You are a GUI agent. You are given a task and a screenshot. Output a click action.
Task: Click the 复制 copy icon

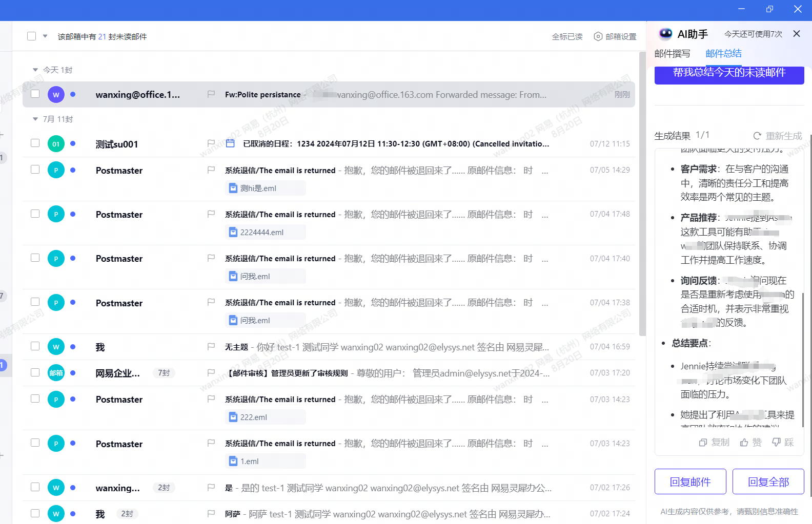click(703, 442)
